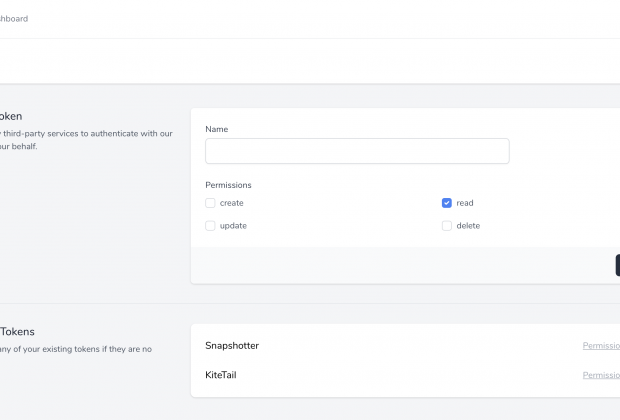The height and width of the screenshot is (420, 620).
Task: Open Permissions link for Snapshotter token
Action: [601, 346]
